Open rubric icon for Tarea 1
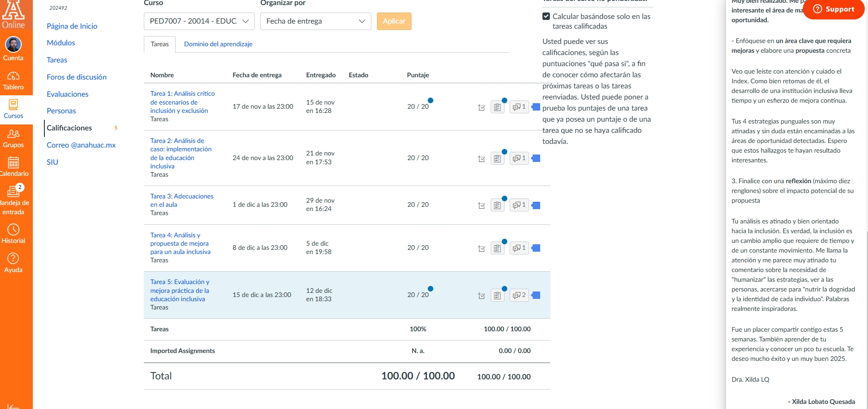This screenshot has height=409, width=868. pos(497,107)
